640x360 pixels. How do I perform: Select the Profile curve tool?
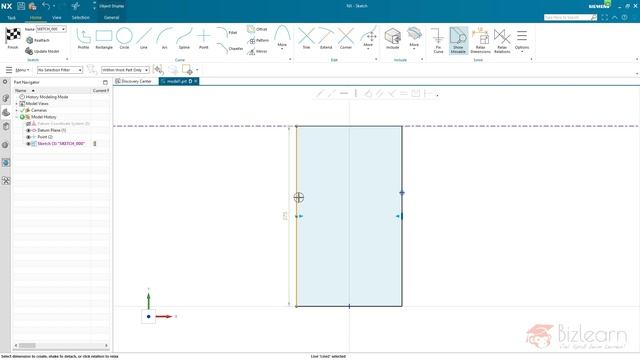point(83,39)
